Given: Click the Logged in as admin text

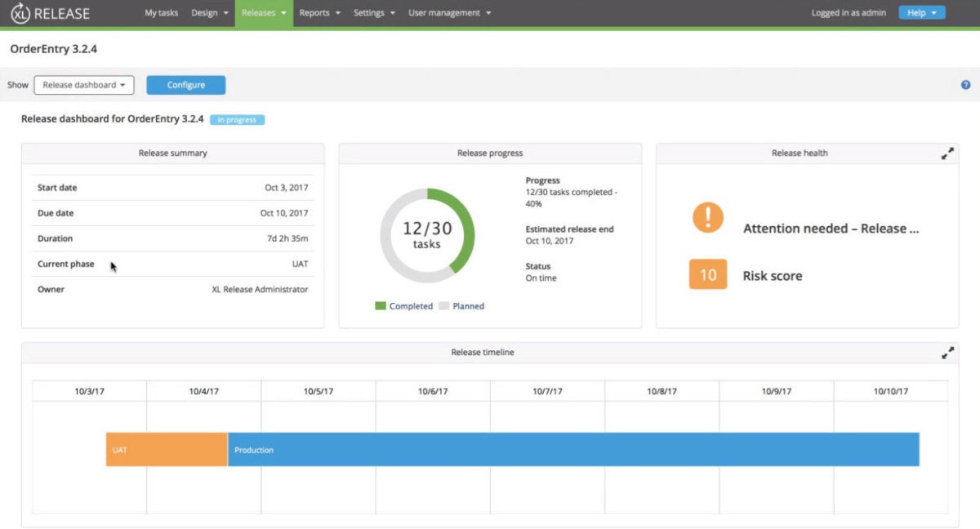Looking at the screenshot, I should 849,13.
